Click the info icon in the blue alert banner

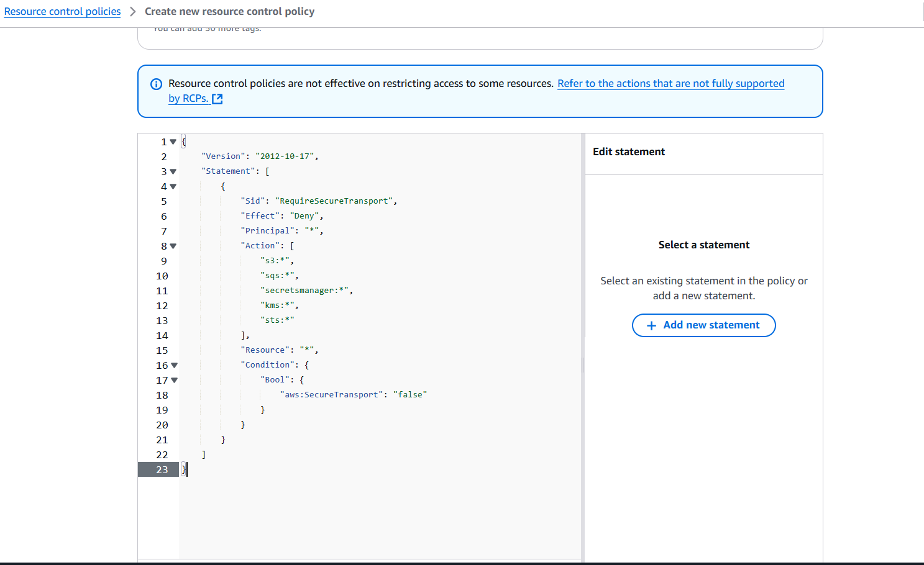(x=157, y=84)
